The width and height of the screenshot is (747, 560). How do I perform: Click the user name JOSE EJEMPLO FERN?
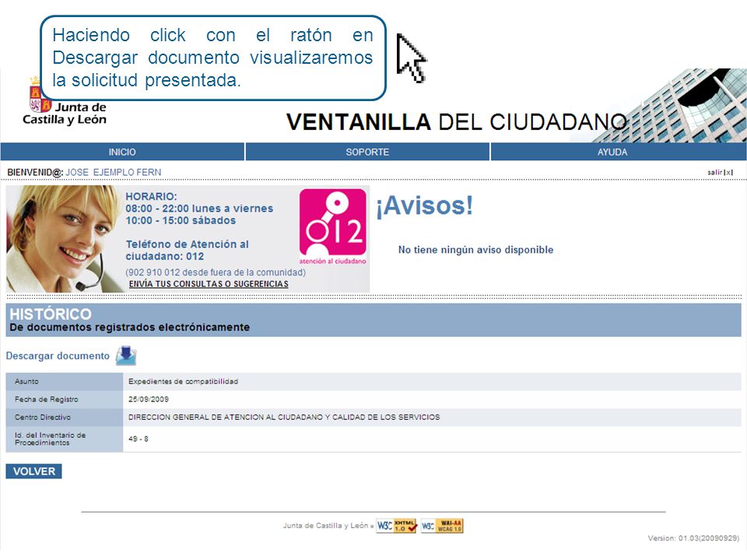114,173
